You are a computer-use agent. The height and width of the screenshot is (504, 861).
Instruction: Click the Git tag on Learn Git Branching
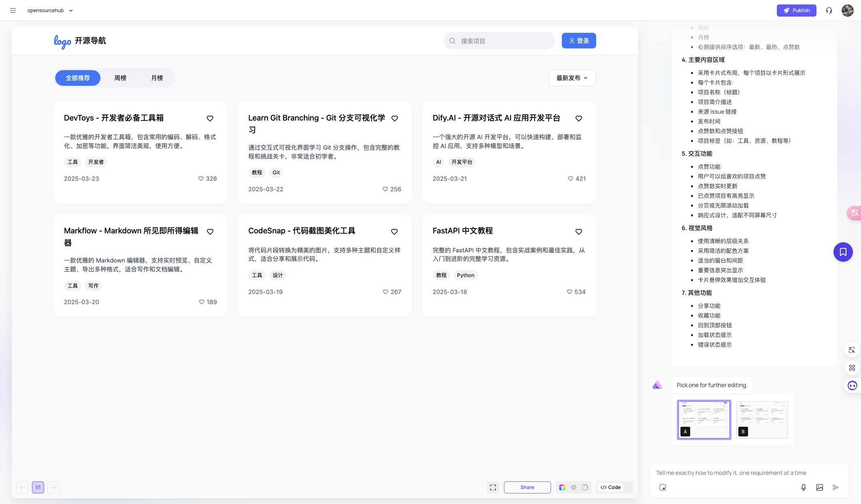tap(276, 173)
